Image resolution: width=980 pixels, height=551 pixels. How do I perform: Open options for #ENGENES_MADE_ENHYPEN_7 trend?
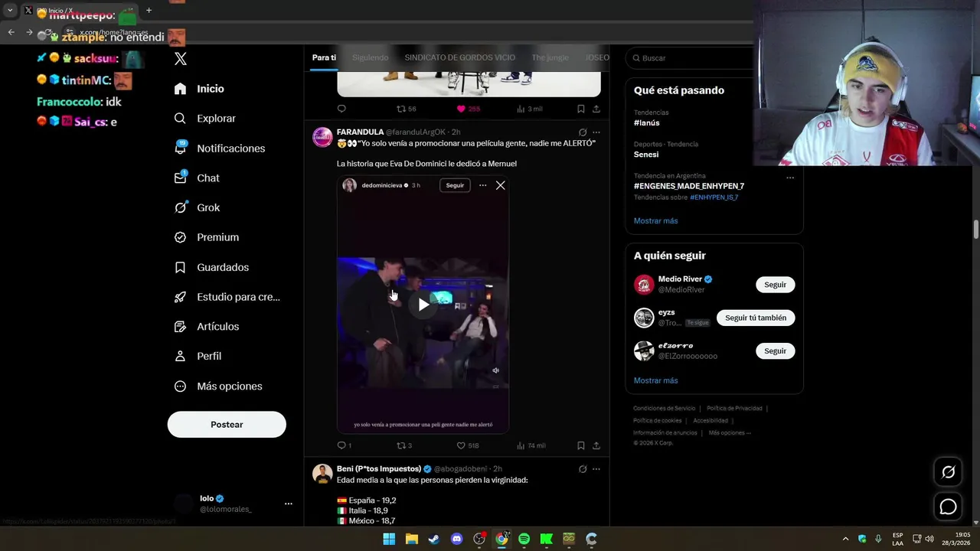pyautogui.click(x=790, y=178)
